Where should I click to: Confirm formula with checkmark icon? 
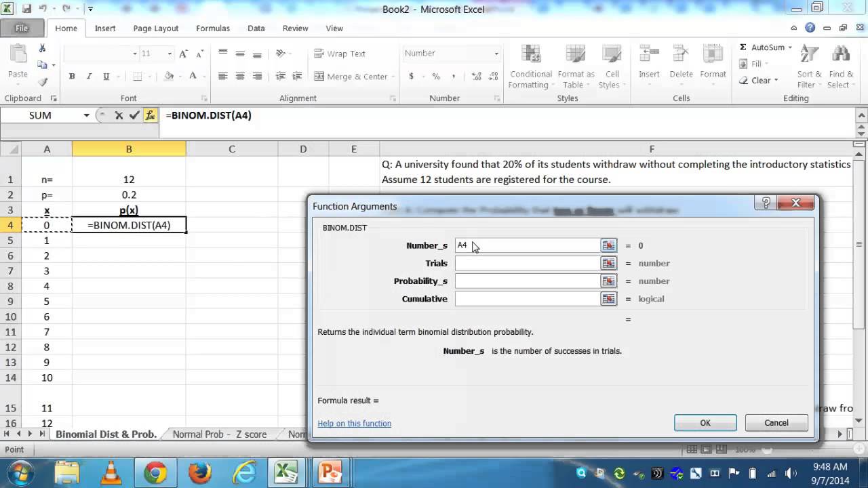coord(134,115)
